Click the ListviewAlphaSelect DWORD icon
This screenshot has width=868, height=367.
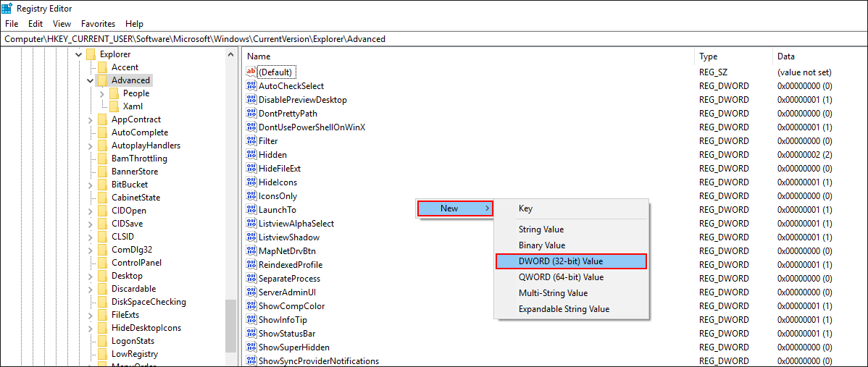251,223
